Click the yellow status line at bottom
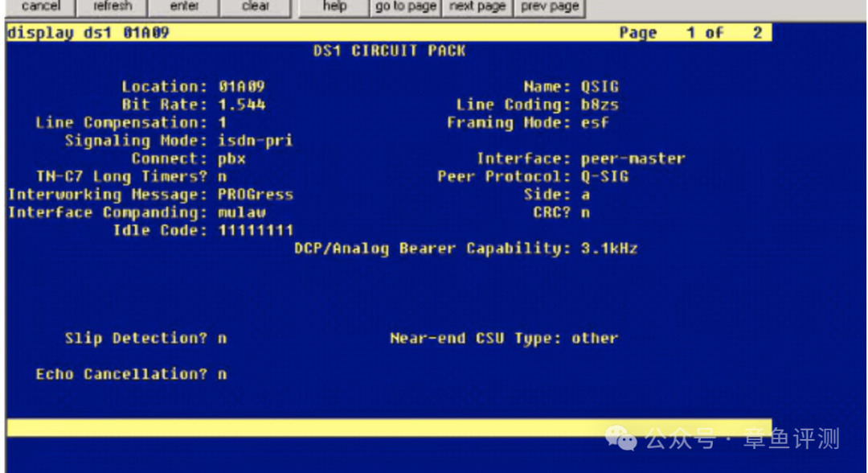This screenshot has height=473, width=868. coord(389,428)
